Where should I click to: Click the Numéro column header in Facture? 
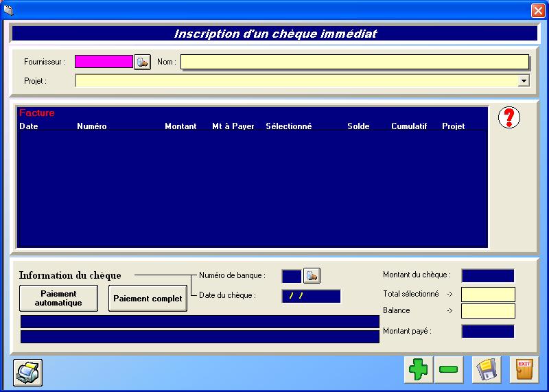[x=92, y=126]
